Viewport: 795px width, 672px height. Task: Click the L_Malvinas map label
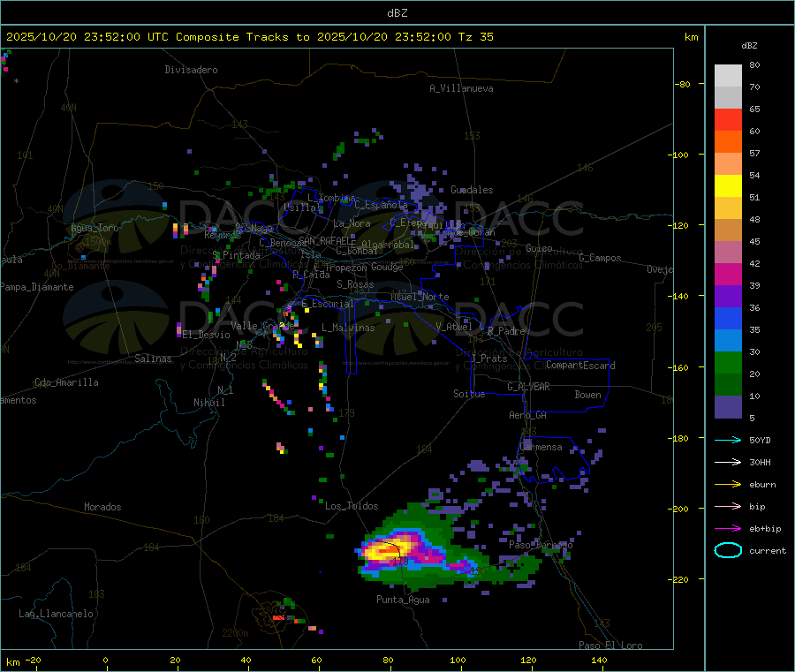point(348,328)
